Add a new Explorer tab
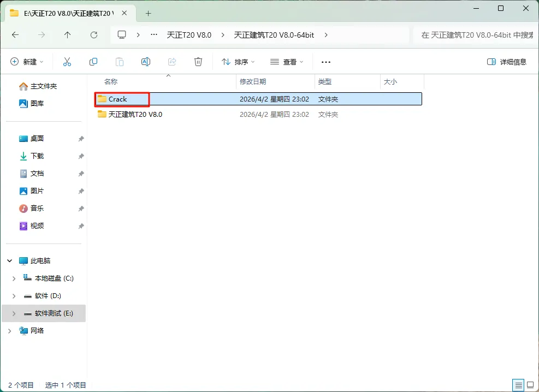 point(148,14)
